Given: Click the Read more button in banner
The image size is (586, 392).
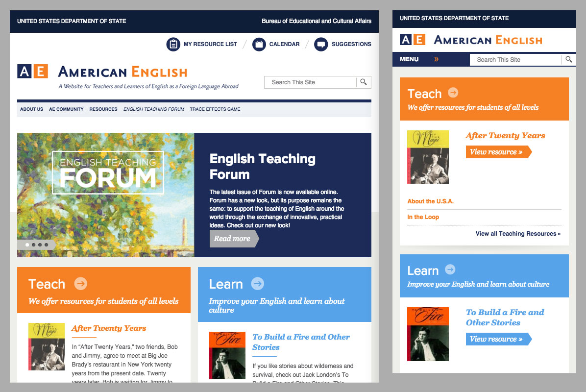Looking at the screenshot, I should [x=234, y=239].
